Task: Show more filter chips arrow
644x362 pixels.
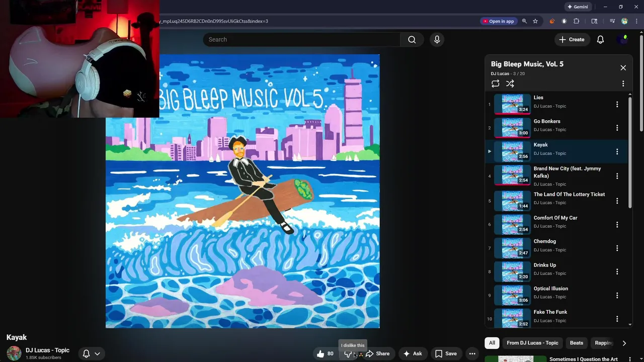Action: click(624, 343)
